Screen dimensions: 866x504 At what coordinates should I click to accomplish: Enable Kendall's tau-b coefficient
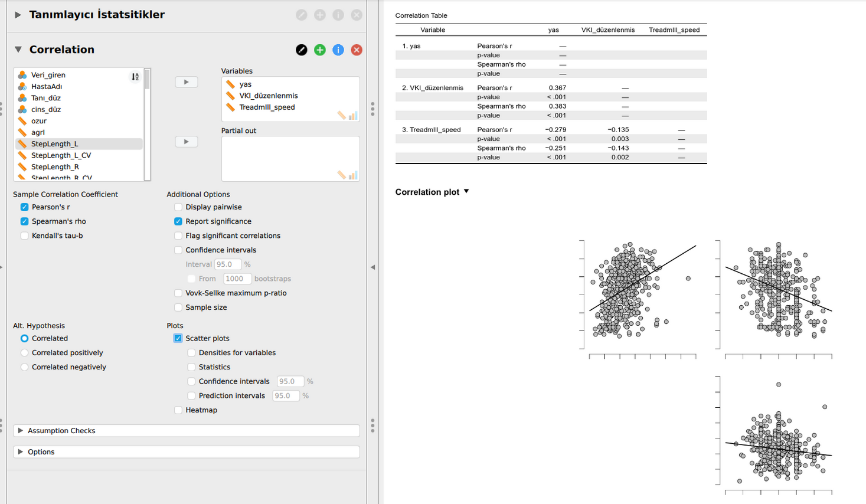pyautogui.click(x=24, y=235)
